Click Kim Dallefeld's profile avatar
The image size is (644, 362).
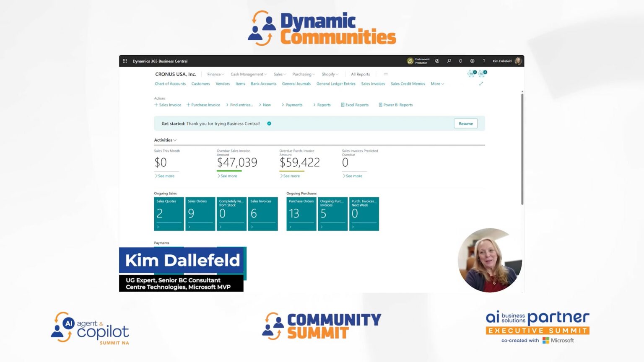(518, 61)
